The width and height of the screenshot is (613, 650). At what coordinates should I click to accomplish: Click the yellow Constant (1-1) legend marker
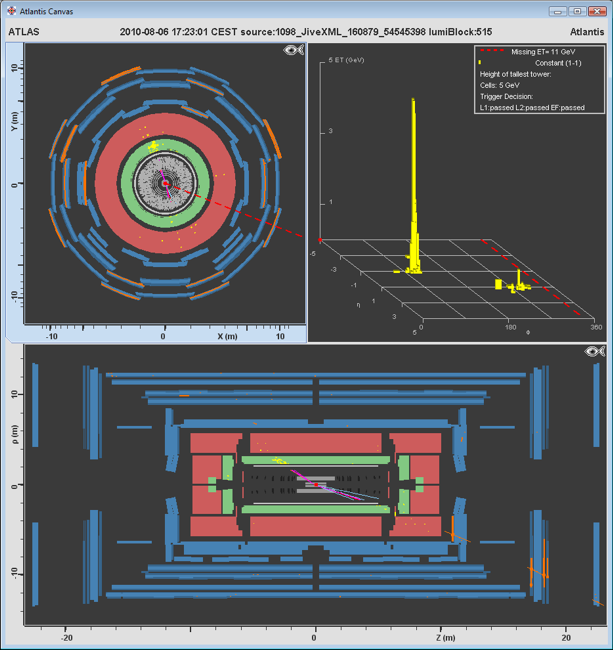click(x=480, y=63)
